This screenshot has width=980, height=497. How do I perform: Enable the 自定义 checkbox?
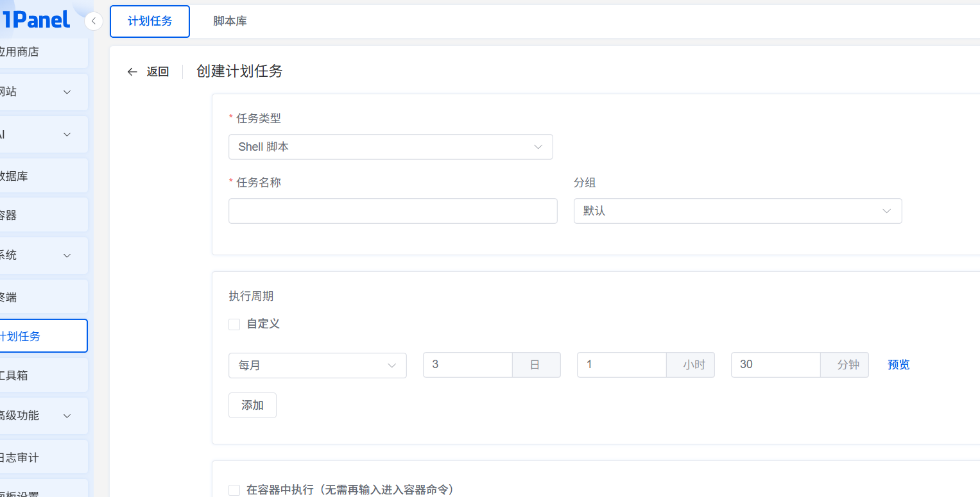click(234, 324)
